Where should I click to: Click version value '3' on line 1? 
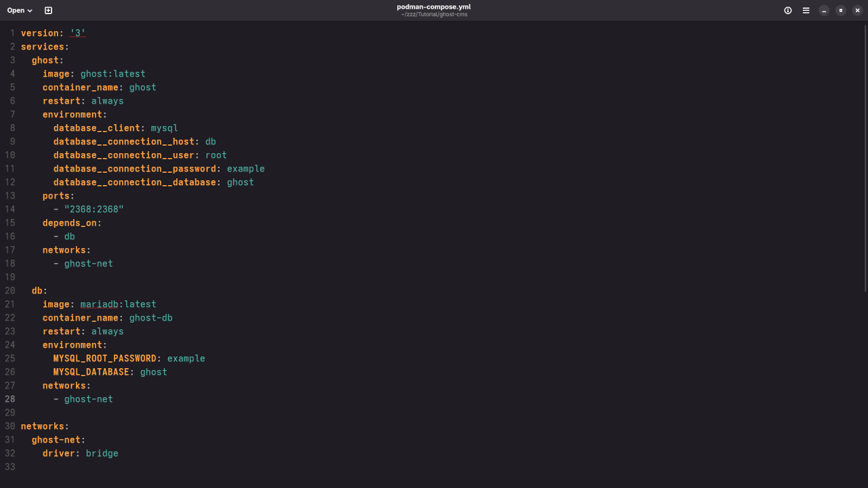[78, 33]
